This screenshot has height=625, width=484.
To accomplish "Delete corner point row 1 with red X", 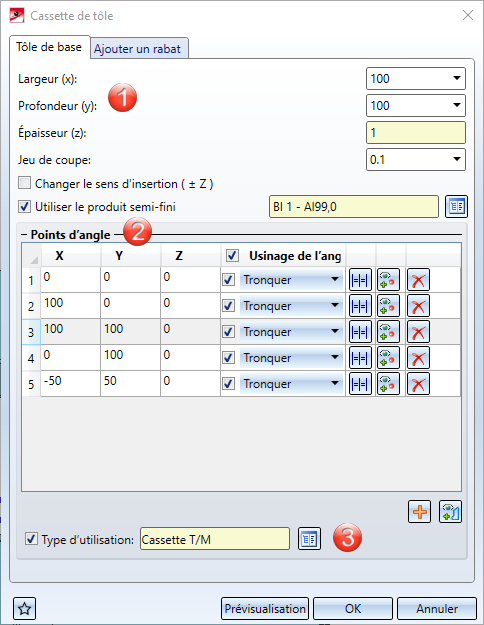I will [x=418, y=280].
